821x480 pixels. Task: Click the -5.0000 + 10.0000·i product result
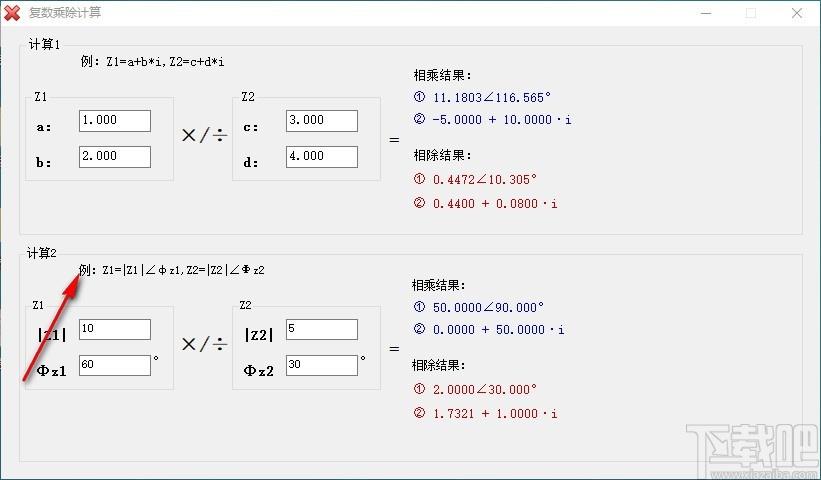[x=502, y=119]
